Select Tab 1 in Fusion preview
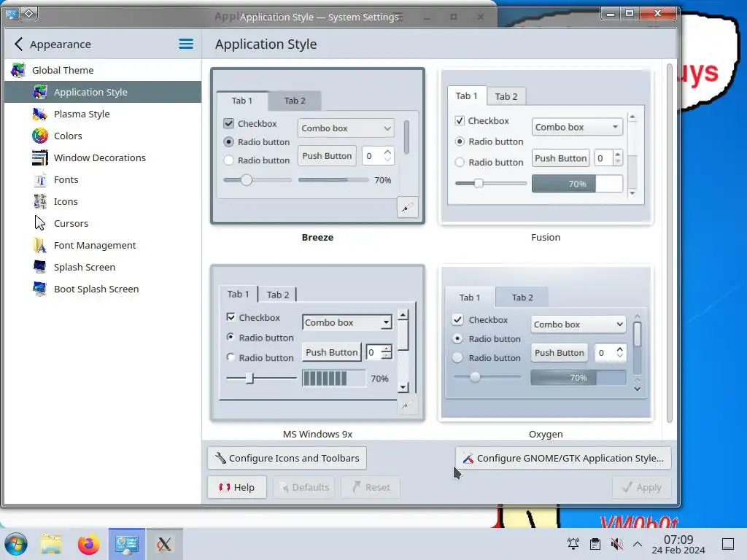This screenshot has height=560, width=747. coord(466,96)
